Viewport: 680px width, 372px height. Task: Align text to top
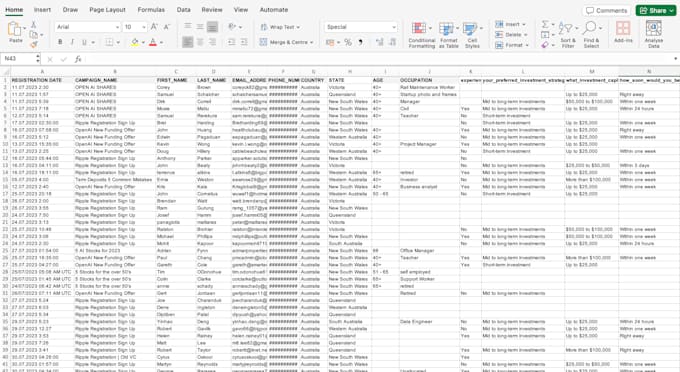click(188, 27)
